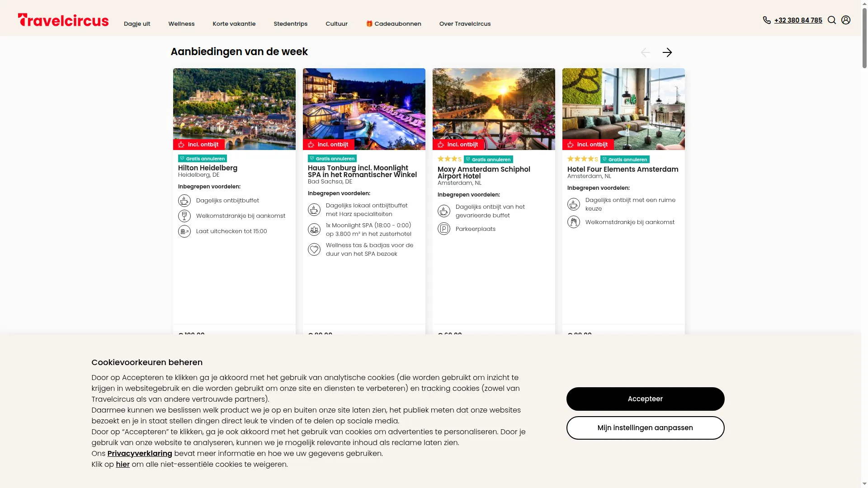This screenshot has height=488, width=868.
Task: Click 'incl. ontbijt' badge on Four Elements image
Action: [x=588, y=145]
